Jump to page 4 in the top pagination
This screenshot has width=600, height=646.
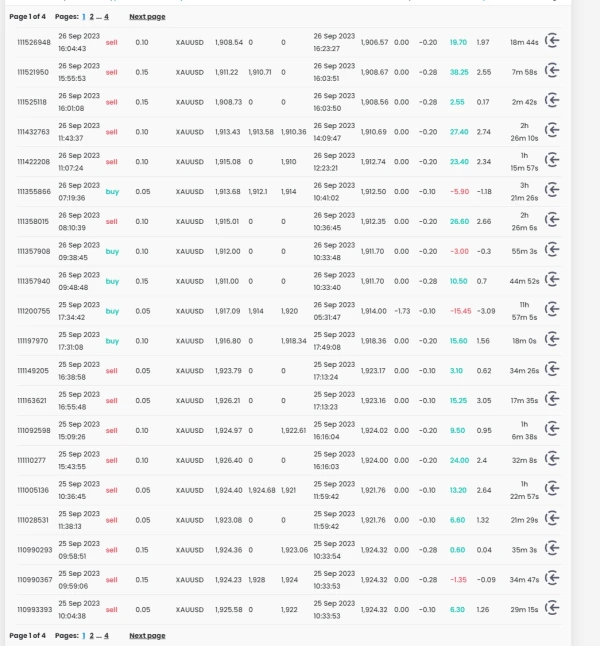[x=106, y=17]
